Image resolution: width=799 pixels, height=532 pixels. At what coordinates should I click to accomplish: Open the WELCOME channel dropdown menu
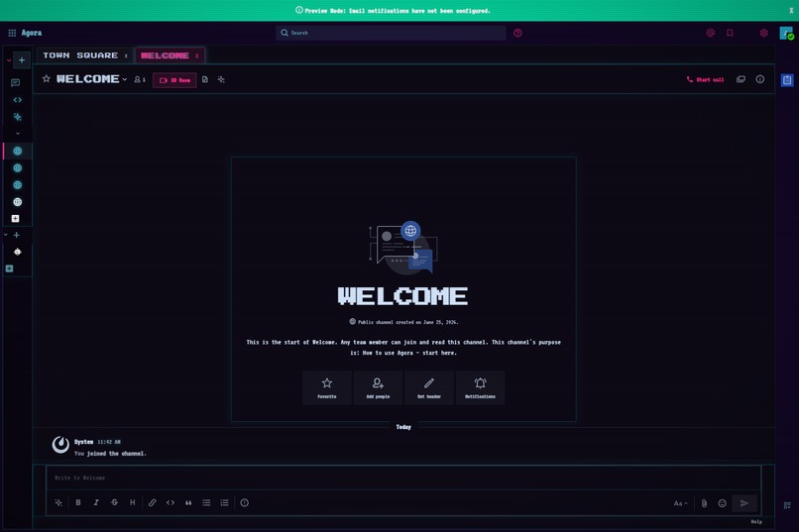click(x=92, y=79)
